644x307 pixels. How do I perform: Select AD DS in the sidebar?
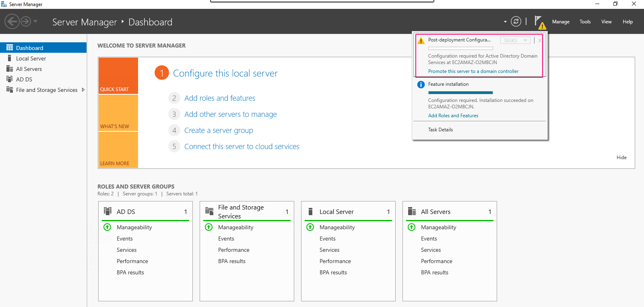pos(24,79)
